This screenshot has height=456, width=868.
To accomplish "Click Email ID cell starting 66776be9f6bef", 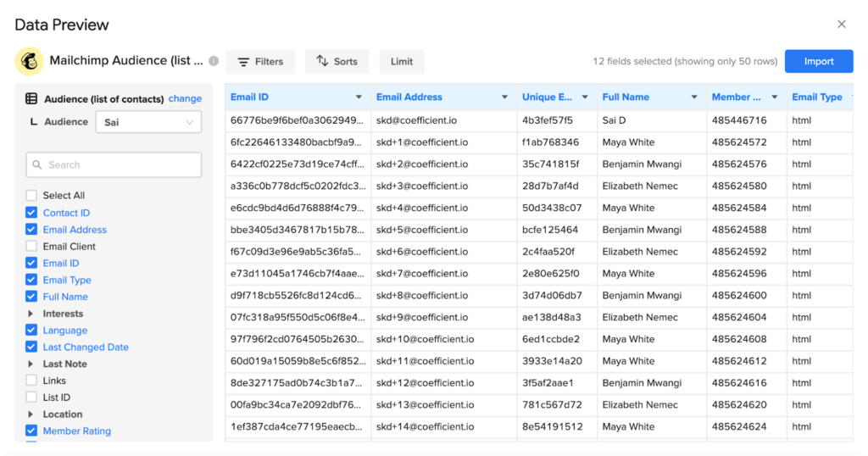I will 298,120.
